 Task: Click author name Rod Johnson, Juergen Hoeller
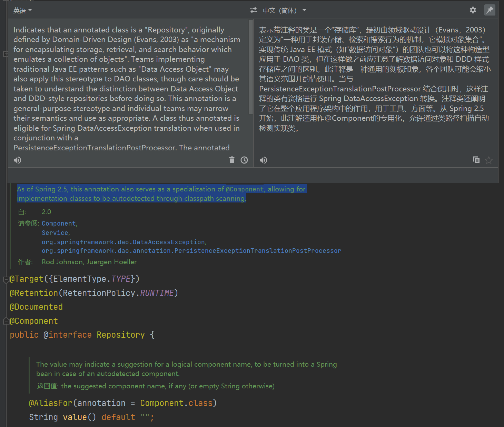pos(89,262)
